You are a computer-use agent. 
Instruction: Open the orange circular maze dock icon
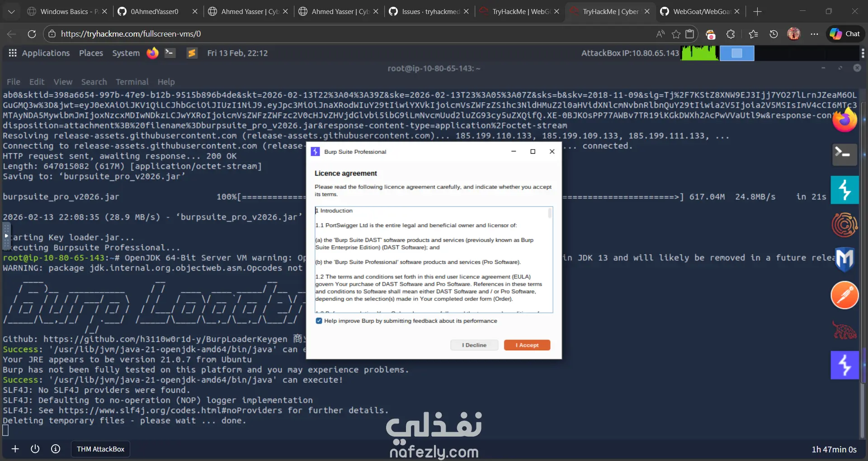click(844, 225)
